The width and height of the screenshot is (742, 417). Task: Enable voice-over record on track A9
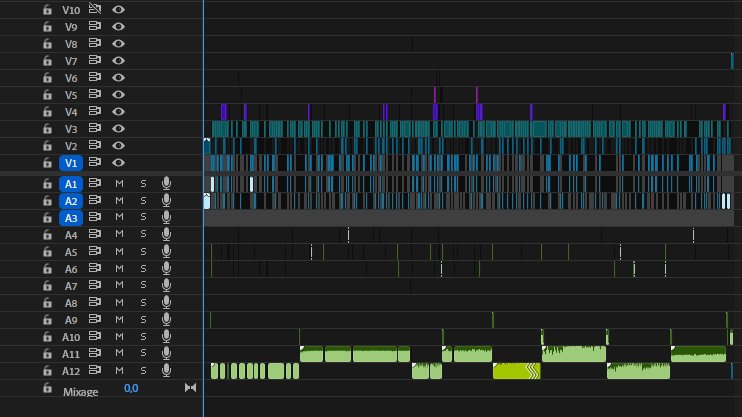tap(166, 319)
